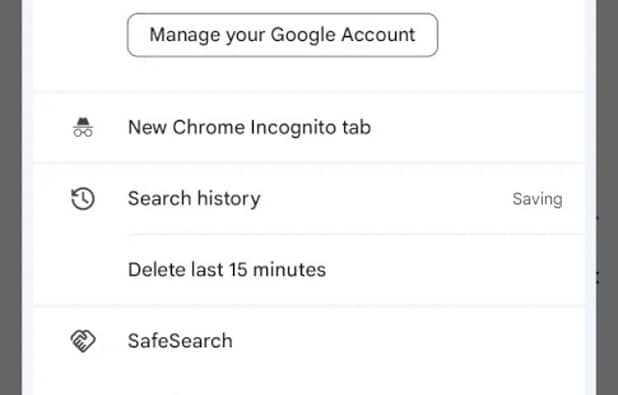Open a New Chrome Incognito tab

(x=308, y=127)
